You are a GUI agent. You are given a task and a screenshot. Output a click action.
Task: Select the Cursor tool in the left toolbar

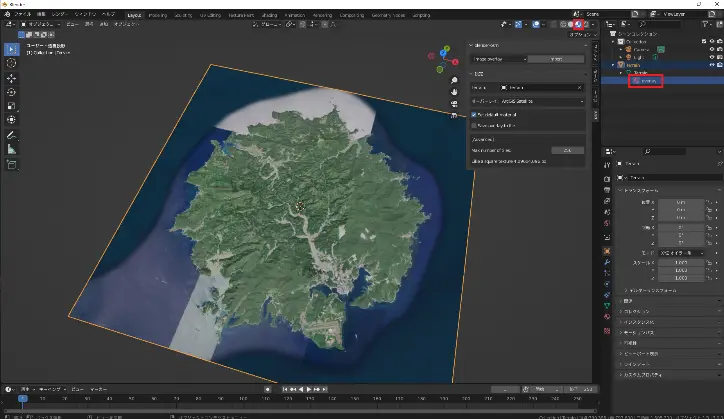[x=11, y=63]
